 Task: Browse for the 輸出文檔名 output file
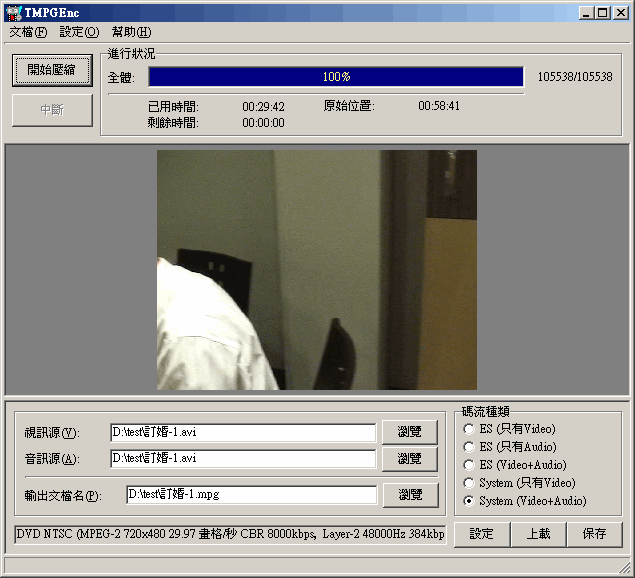[x=410, y=495]
